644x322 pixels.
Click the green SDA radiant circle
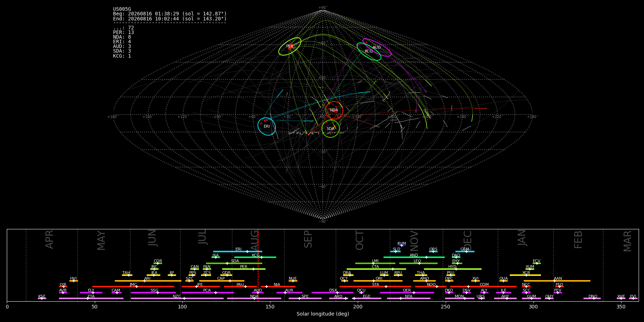tap(331, 128)
